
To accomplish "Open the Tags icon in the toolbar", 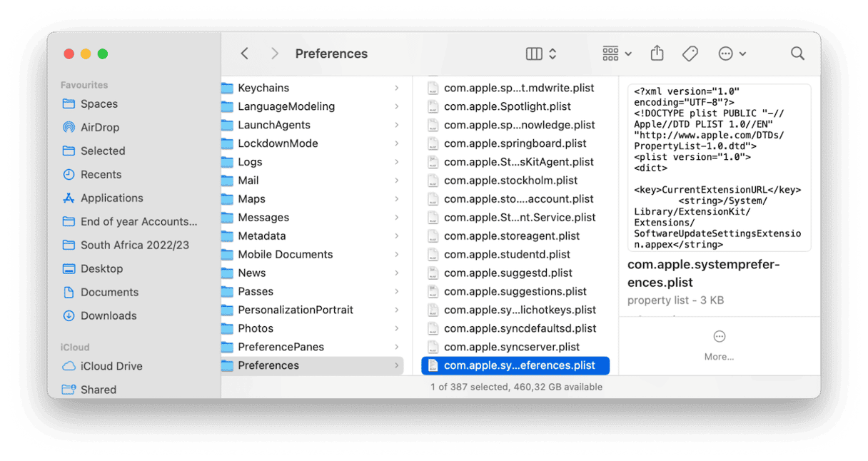I will tap(690, 53).
